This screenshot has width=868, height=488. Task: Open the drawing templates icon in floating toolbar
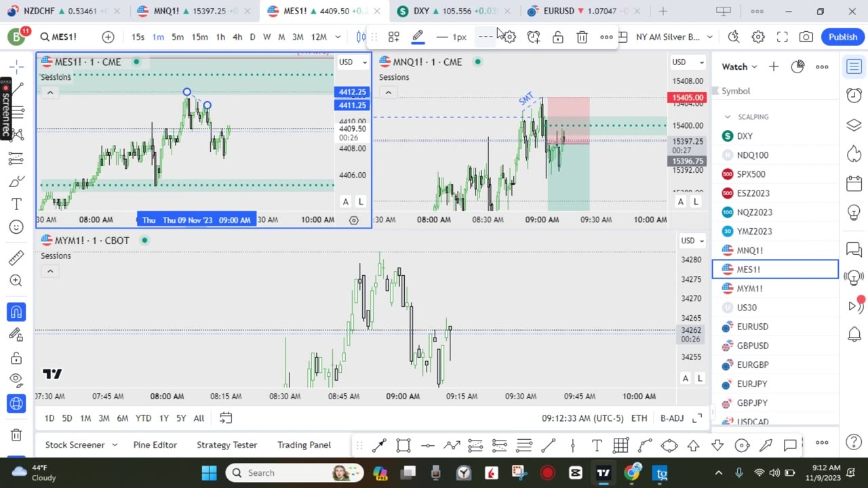(393, 37)
